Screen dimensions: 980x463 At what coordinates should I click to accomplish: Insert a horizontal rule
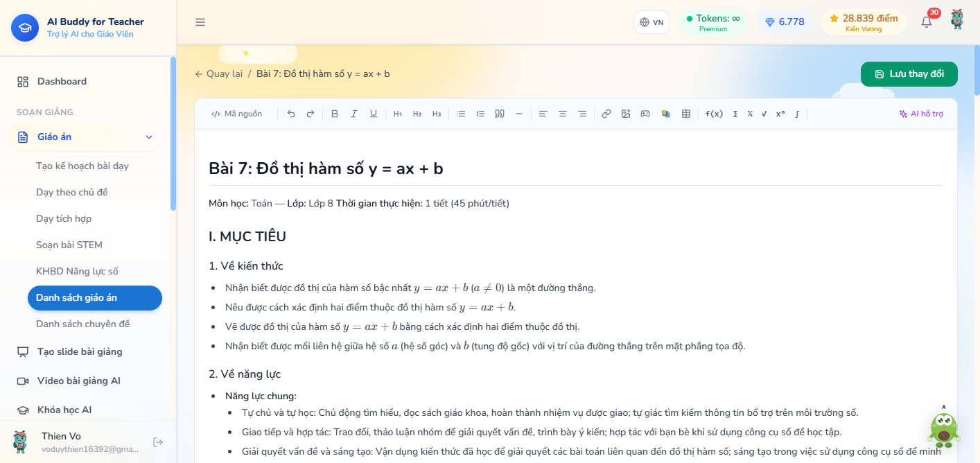point(519,114)
